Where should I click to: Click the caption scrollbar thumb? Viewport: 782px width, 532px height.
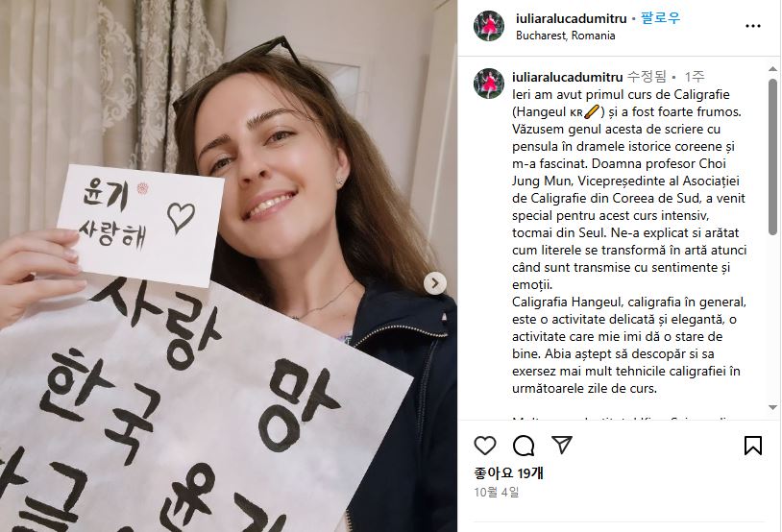pyautogui.click(x=772, y=157)
